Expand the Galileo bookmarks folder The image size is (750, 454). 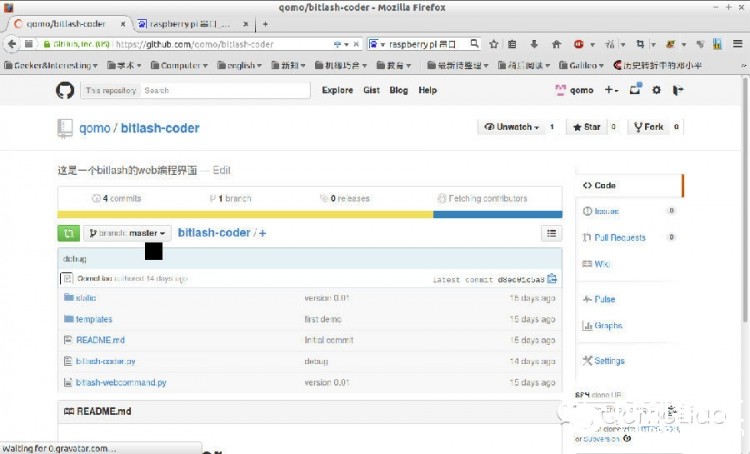tap(581, 65)
